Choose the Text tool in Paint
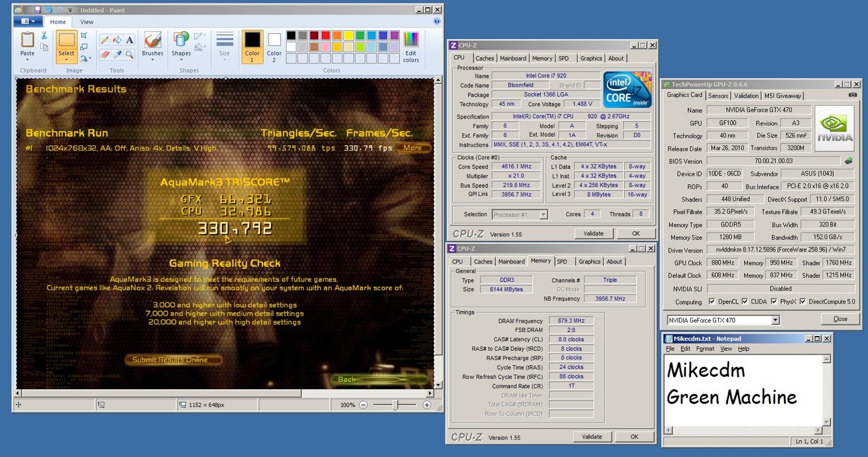The height and width of the screenshot is (457, 868). pyautogui.click(x=130, y=40)
